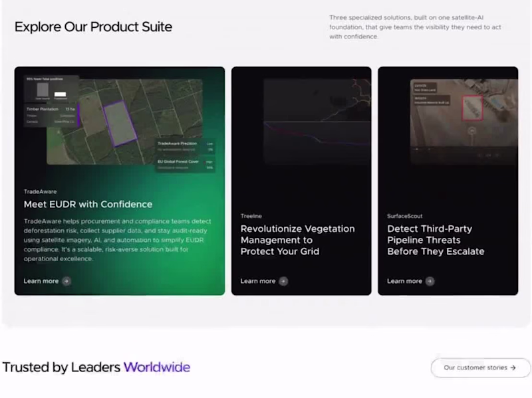Image resolution: width=532 pixels, height=398 pixels.
Task: Click the arrow icon inside the customer stories button
Action: coord(514,367)
